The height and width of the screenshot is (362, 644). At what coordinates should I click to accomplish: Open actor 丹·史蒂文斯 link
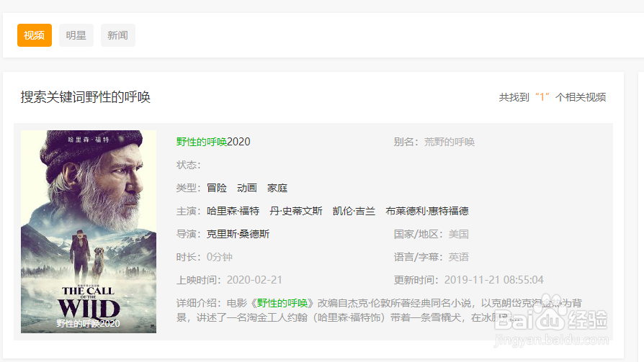(x=296, y=211)
